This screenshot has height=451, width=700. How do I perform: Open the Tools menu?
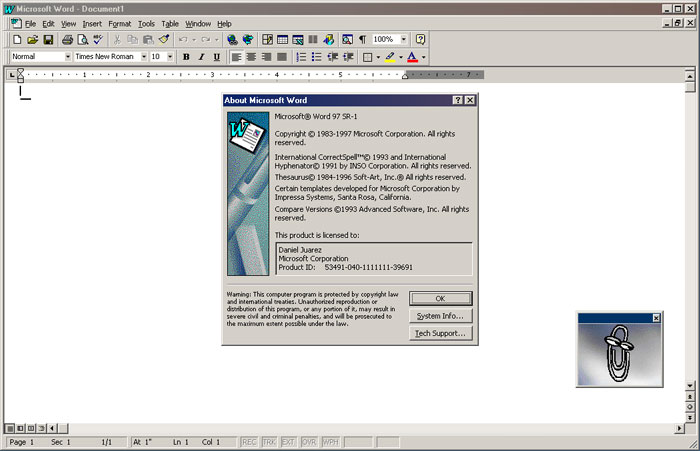[x=146, y=24]
